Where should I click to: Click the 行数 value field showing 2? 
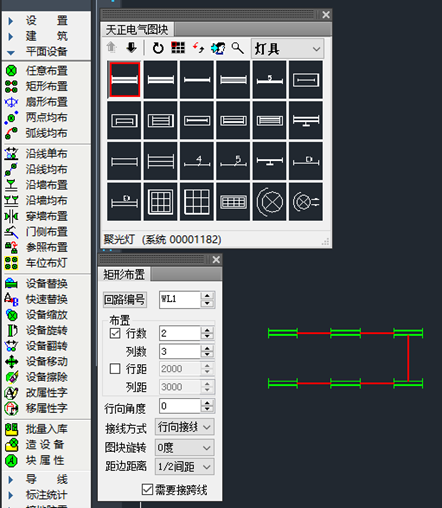coord(180,333)
